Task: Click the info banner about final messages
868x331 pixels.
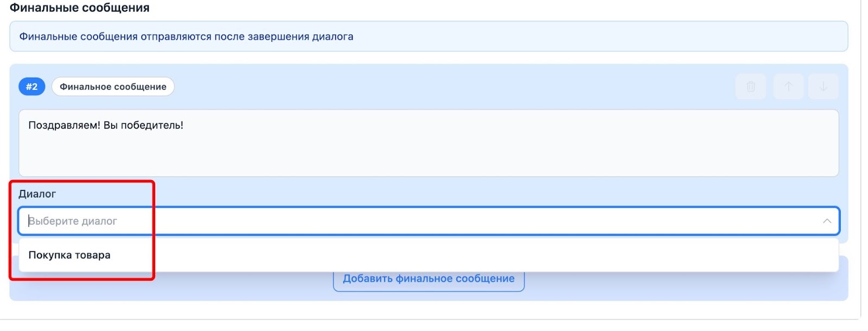Action: point(429,36)
